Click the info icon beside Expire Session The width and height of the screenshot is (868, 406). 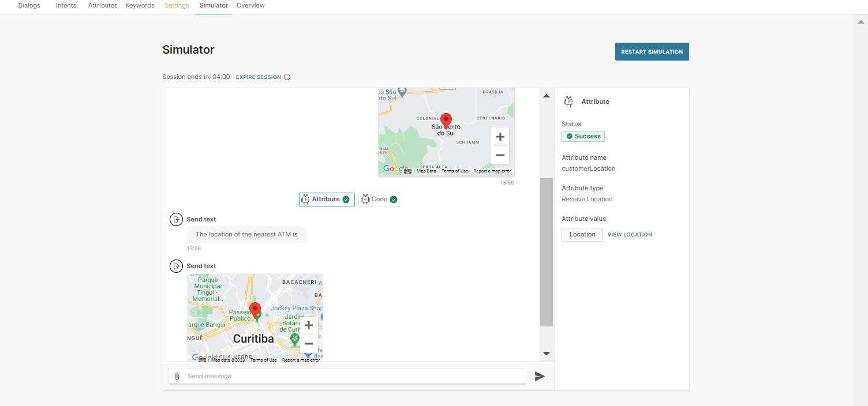[287, 77]
